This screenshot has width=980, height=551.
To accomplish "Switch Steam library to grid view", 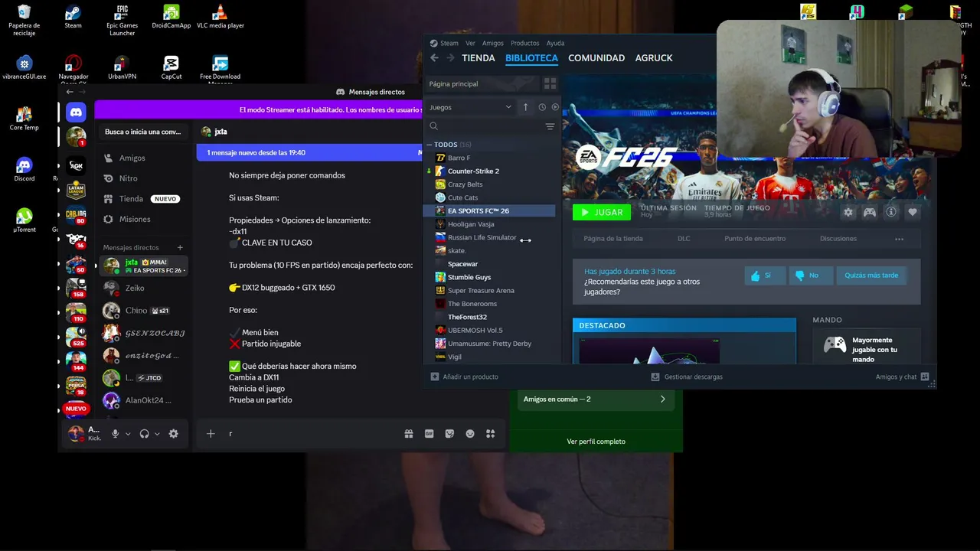I will pyautogui.click(x=550, y=83).
